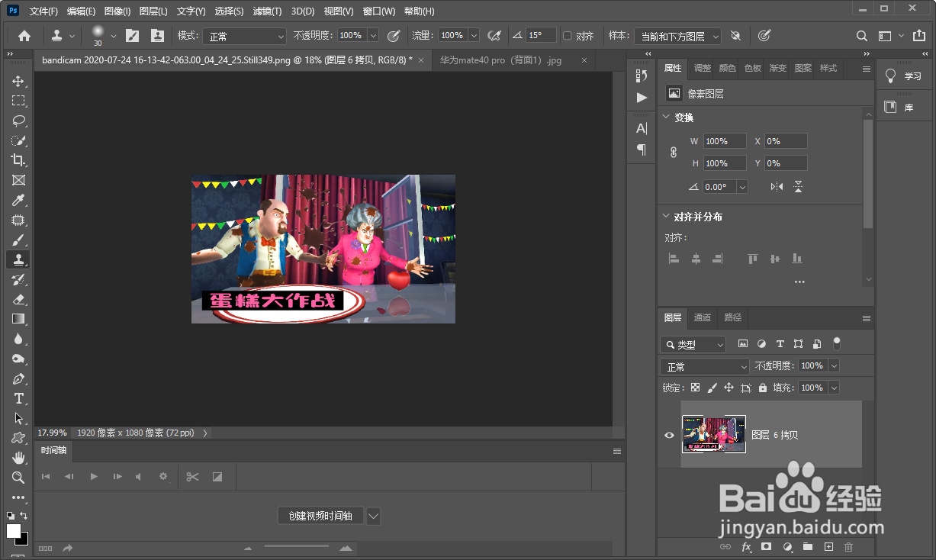Select the Horizontal Type tool

click(x=18, y=398)
